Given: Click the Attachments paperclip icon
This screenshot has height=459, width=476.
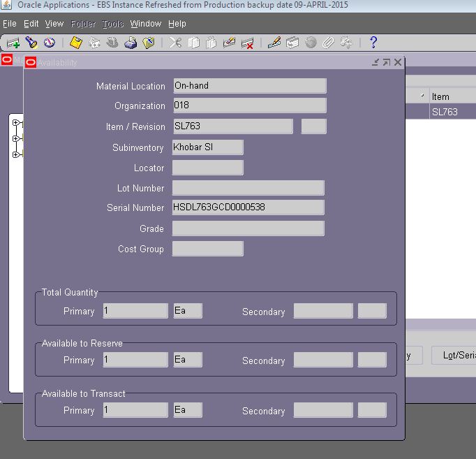Looking at the screenshot, I should (x=328, y=43).
